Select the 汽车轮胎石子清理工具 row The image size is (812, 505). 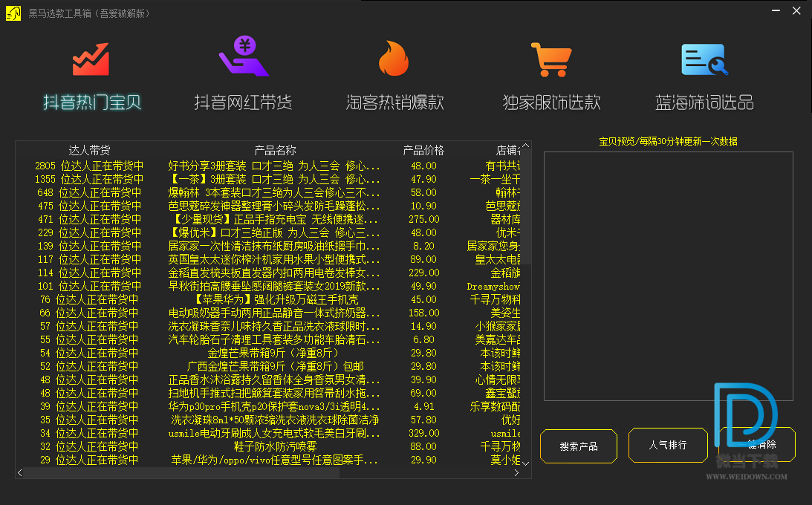(x=267, y=340)
